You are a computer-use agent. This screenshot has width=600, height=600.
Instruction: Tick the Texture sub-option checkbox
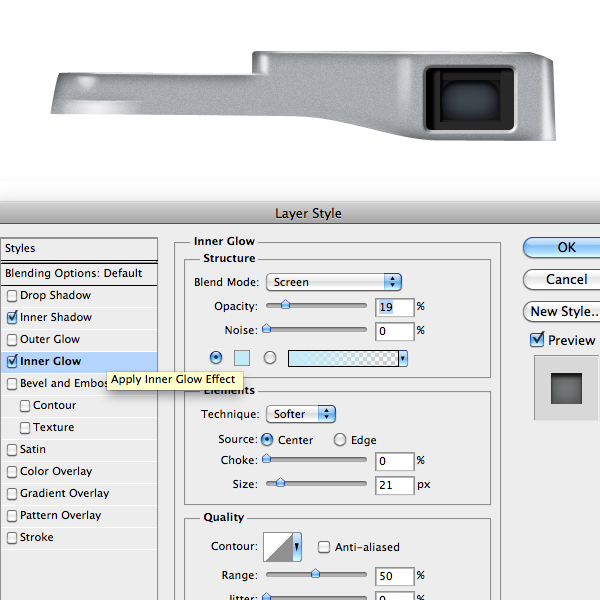point(25,428)
